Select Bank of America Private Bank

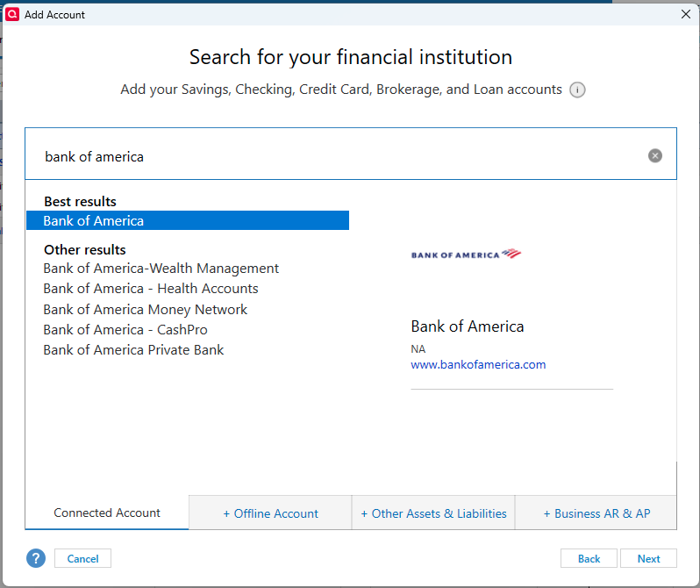tap(133, 350)
